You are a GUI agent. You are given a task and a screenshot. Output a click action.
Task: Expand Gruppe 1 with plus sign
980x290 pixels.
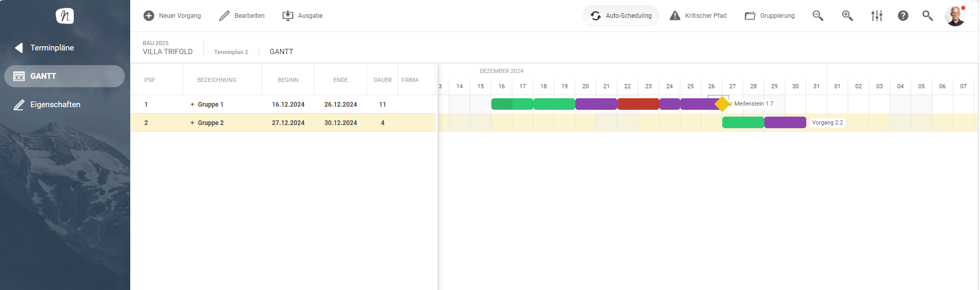click(193, 105)
